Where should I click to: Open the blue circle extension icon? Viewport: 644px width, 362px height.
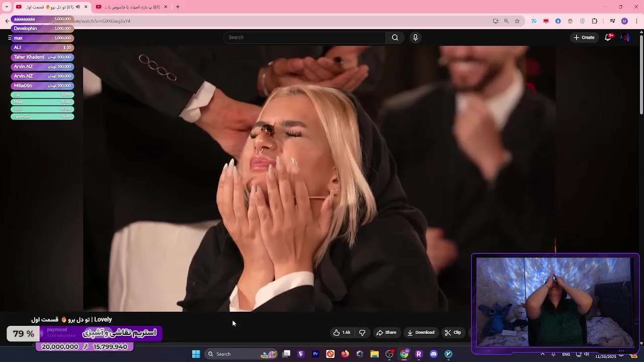coord(558,21)
